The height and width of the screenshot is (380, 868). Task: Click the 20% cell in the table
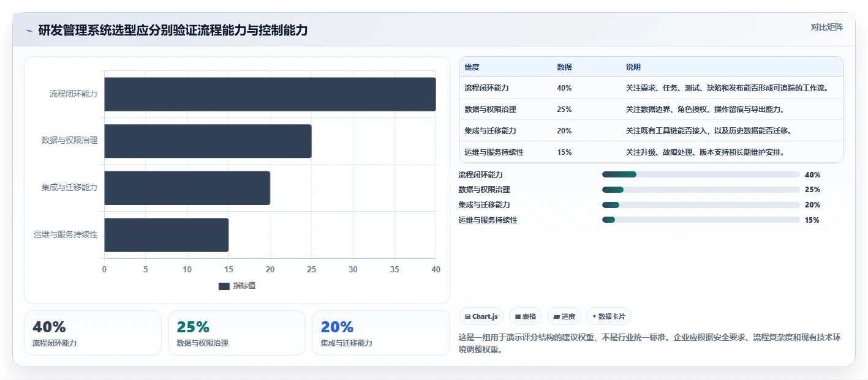click(564, 131)
